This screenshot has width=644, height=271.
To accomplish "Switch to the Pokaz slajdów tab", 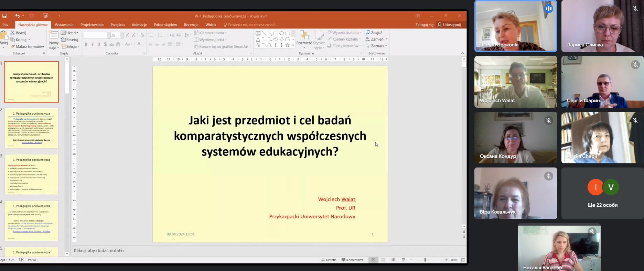I will tap(165, 25).
